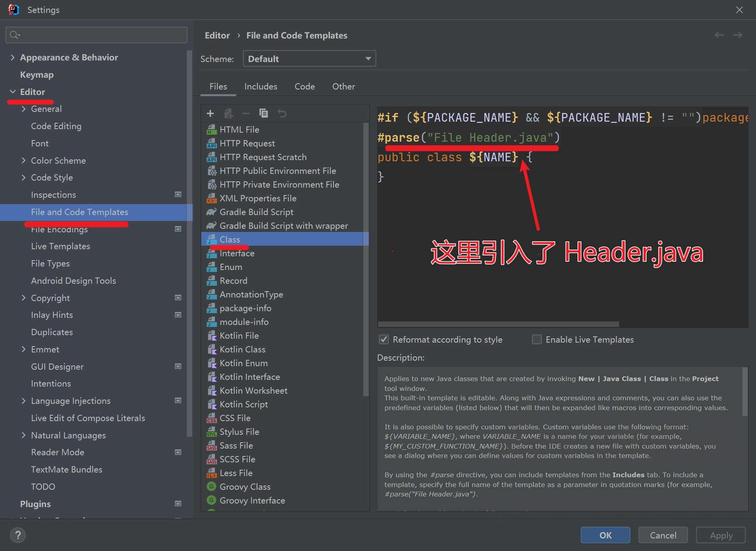756x551 pixels.
Task: Click the settings search input field
Action: [97, 35]
